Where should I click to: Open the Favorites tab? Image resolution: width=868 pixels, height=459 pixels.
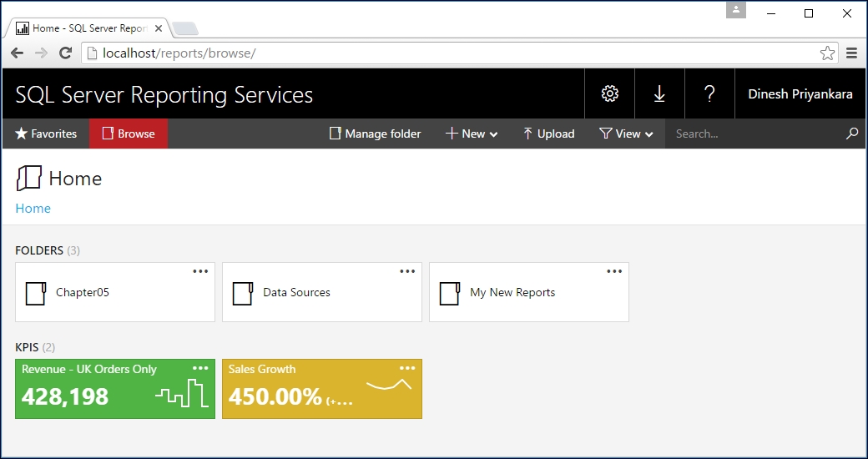tap(46, 134)
